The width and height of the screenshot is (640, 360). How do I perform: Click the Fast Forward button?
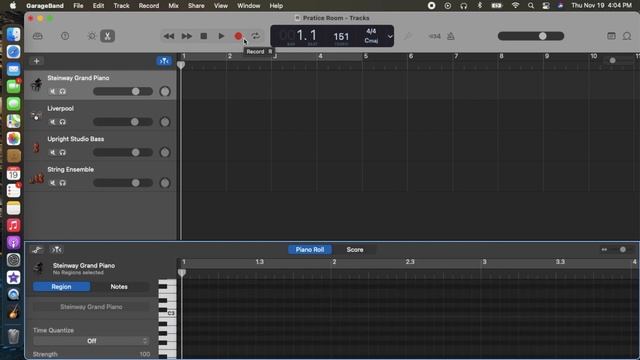(187, 36)
